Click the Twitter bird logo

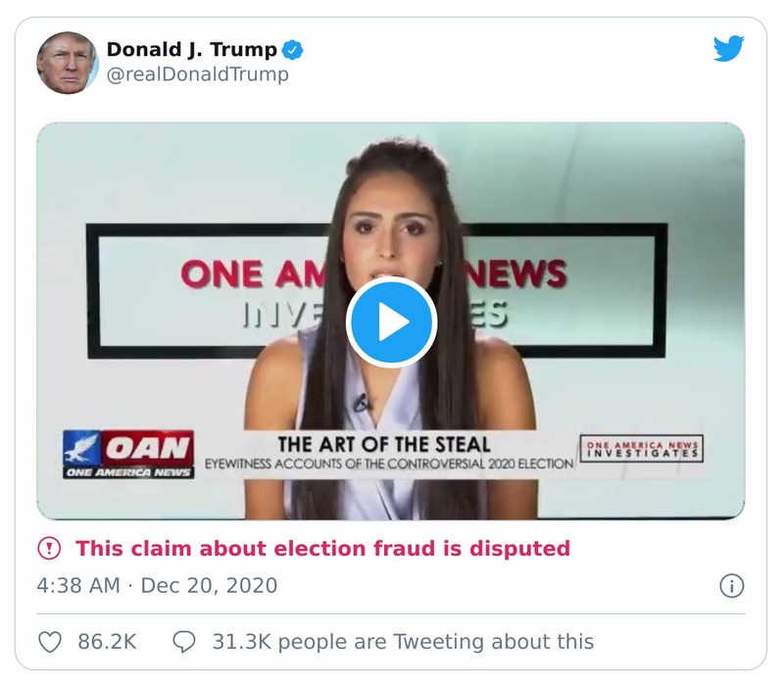[x=727, y=51]
